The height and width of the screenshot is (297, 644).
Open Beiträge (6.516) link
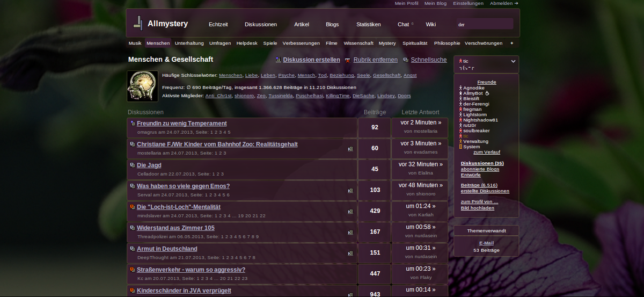[x=479, y=185]
